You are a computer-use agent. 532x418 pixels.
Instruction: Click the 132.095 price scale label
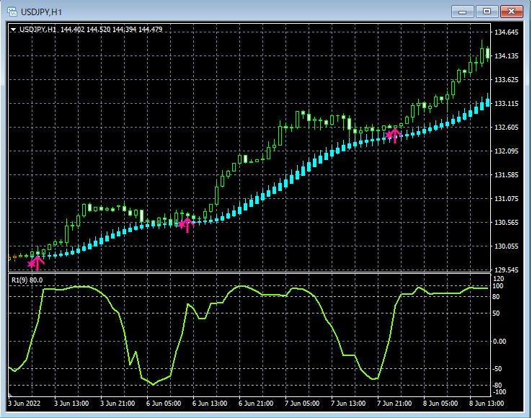pos(507,151)
